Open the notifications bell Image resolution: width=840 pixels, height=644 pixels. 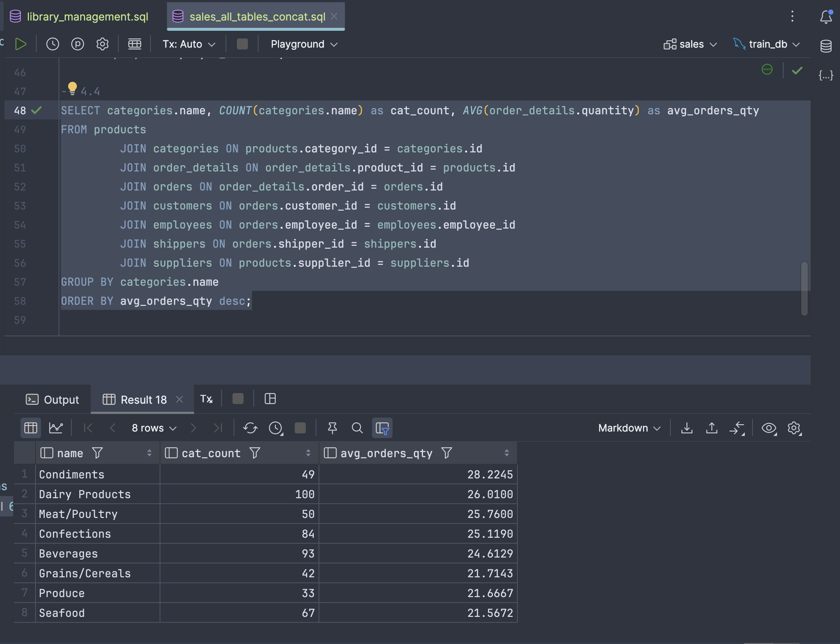point(826,17)
